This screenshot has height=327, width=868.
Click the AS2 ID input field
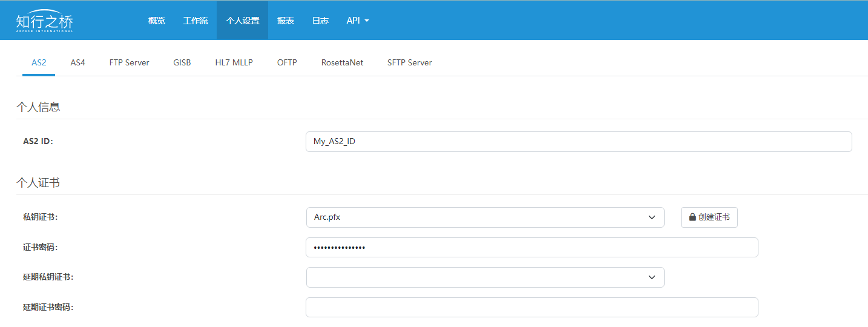tap(578, 142)
